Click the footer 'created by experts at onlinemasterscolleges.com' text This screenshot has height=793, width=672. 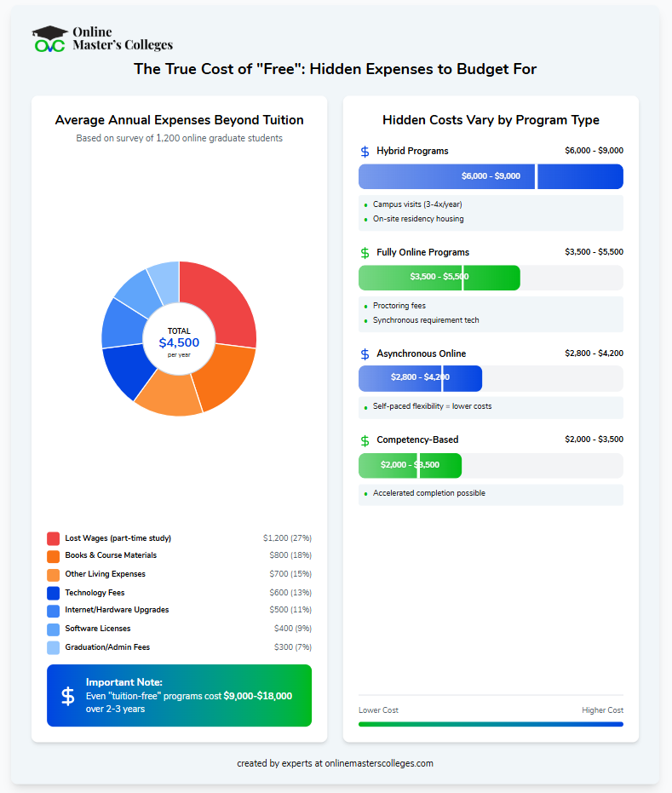(335, 763)
